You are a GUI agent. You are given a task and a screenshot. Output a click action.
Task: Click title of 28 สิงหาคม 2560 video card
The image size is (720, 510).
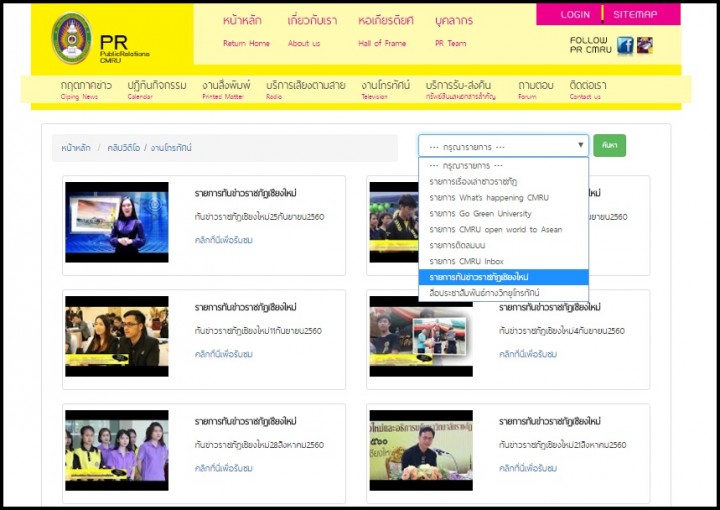coord(245,421)
